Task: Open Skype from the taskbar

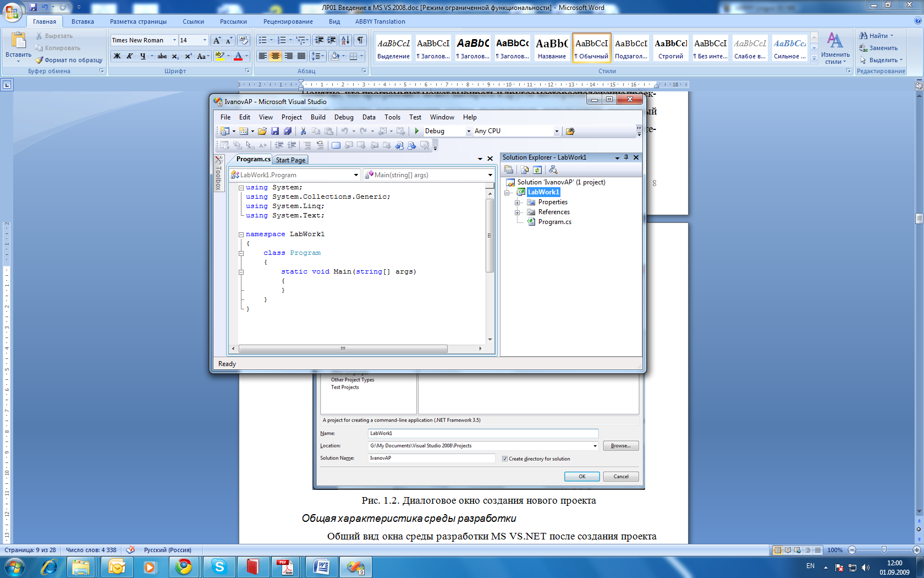Action: pyautogui.click(x=219, y=567)
